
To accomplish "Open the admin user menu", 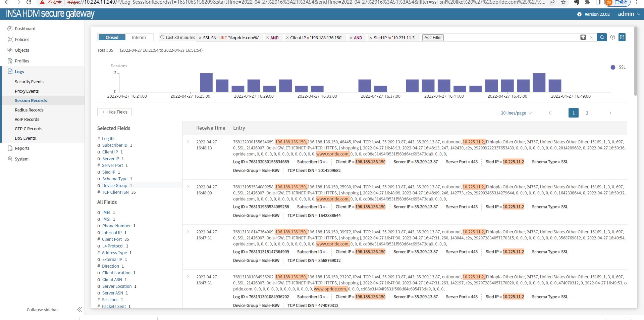I will click(629, 14).
